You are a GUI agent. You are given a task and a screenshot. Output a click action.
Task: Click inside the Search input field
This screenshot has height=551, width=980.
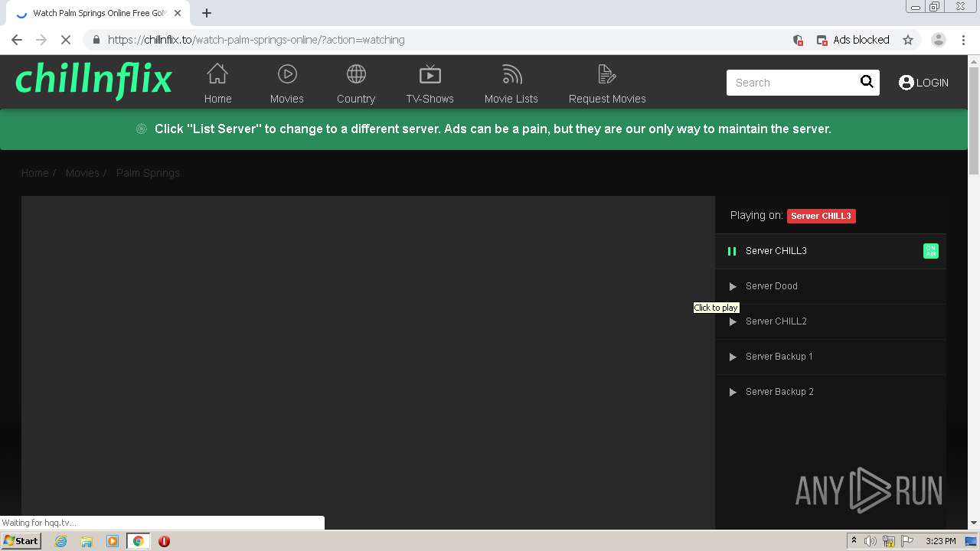click(792, 83)
